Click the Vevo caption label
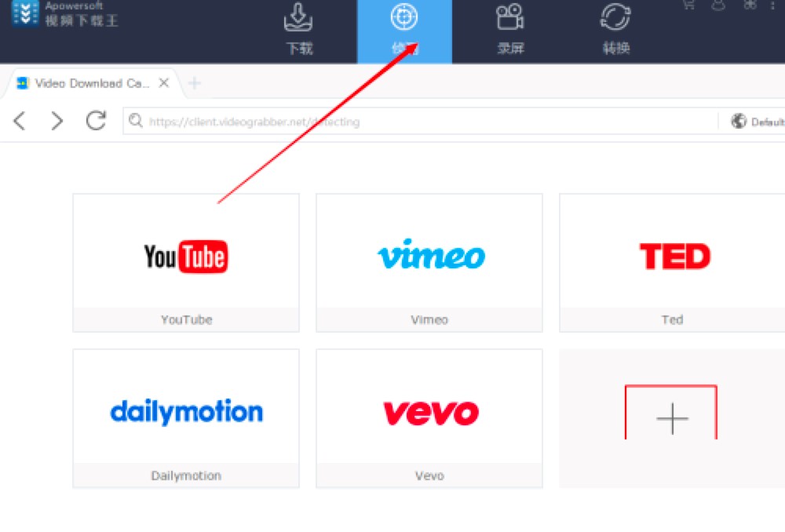This screenshot has width=785, height=532. coord(429,476)
